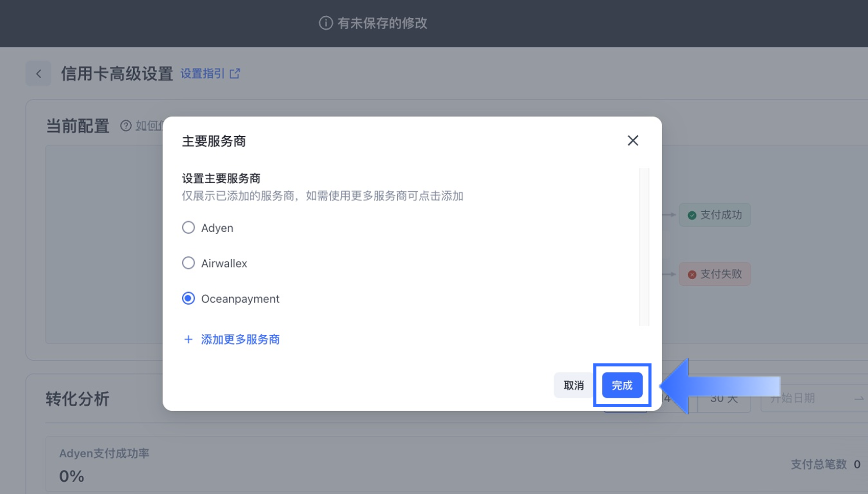Click the info icon beside 有未保存的修改
This screenshot has width=868, height=494.
[326, 23]
